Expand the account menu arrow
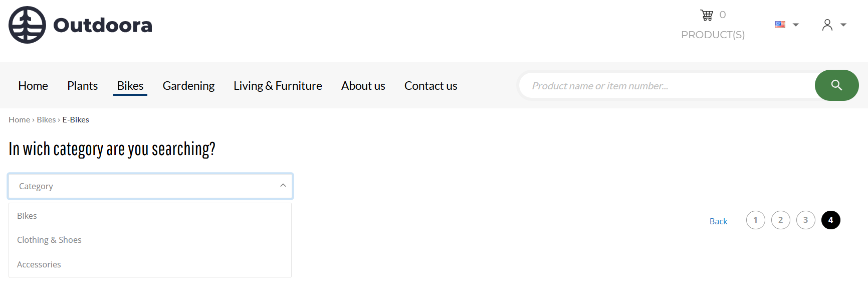The image size is (868, 287). click(x=843, y=25)
